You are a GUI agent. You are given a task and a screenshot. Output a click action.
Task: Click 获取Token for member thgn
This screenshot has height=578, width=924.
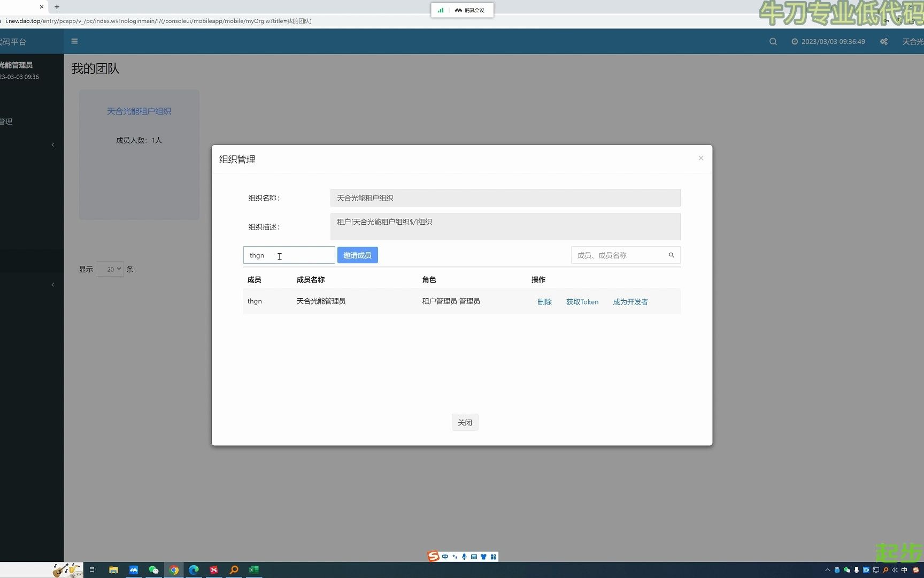tap(582, 302)
